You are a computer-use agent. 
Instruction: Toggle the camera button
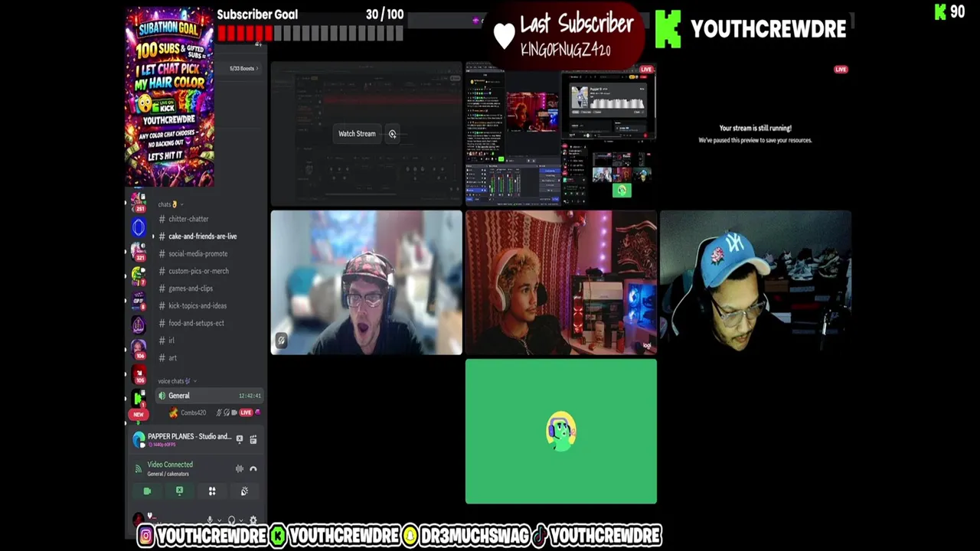click(147, 491)
